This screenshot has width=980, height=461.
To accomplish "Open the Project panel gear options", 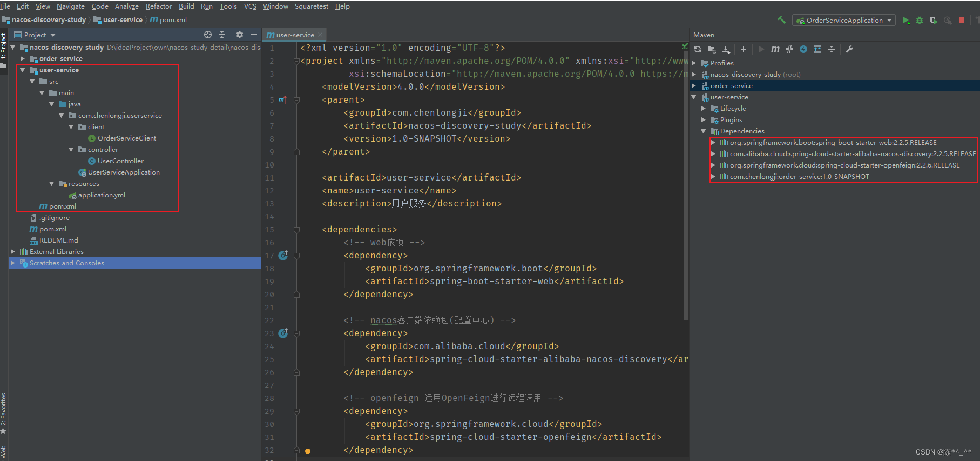I will (240, 35).
